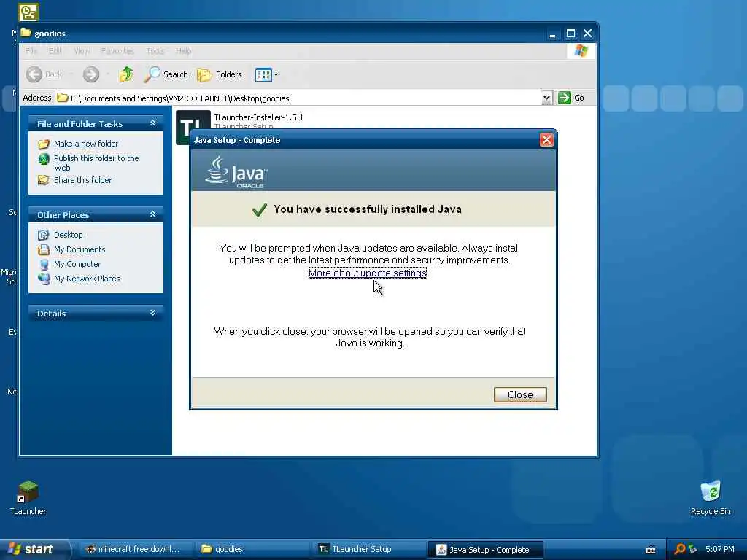Screen dimensions: 747x560
Task: Expand the Details panel
Action: coord(152,313)
